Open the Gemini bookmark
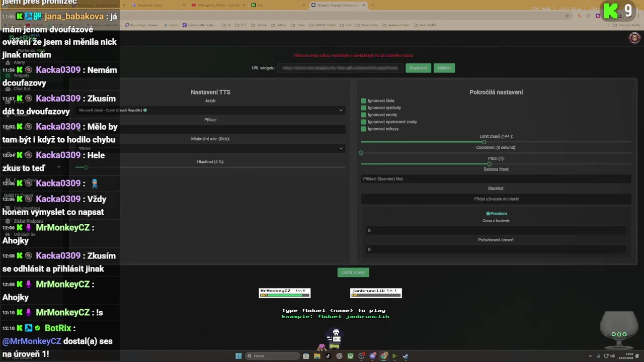Image resolution: width=644 pixels, height=362 pixels. pos(172,25)
